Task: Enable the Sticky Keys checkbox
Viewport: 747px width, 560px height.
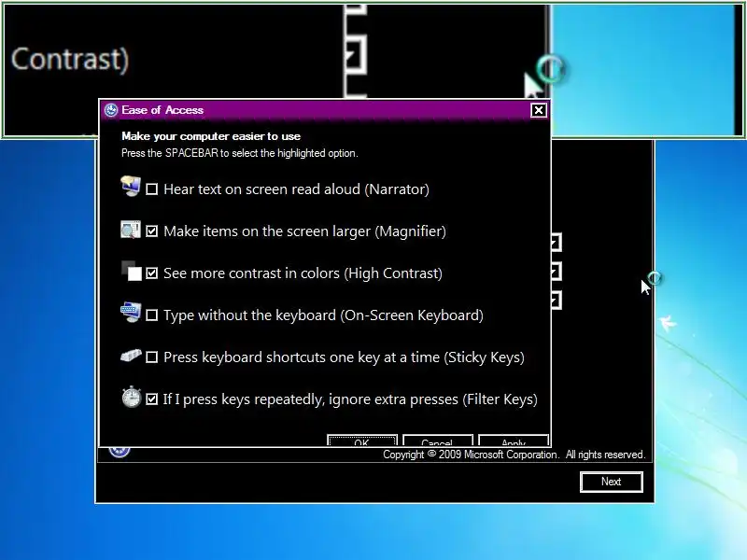Action: coord(151,357)
